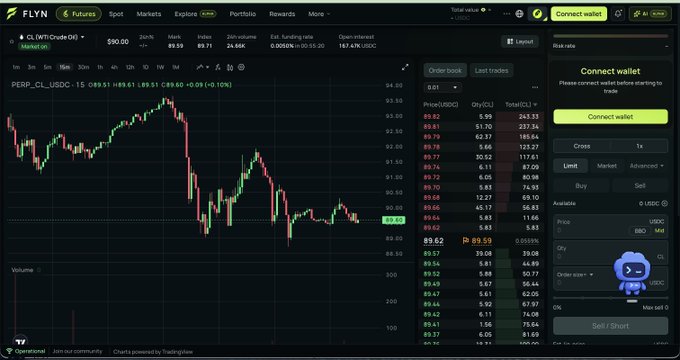Click panel Connect wallet button
680x360 pixels.
[x=611, y=117]
